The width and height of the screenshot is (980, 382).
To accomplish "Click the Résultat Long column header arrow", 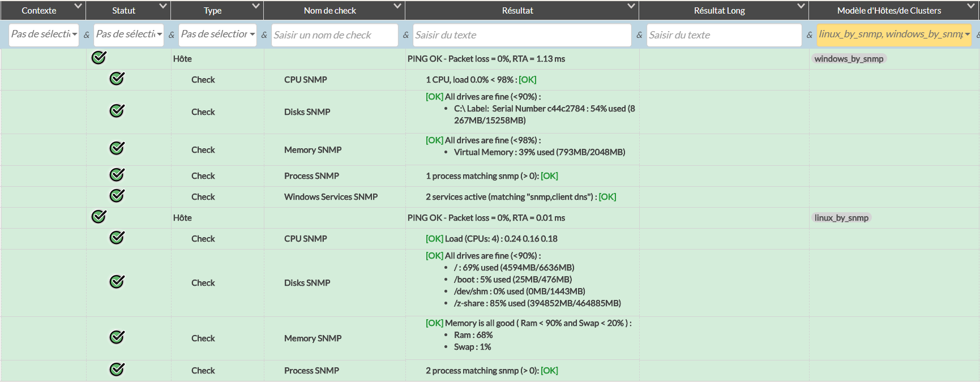I will pos(801,6).
